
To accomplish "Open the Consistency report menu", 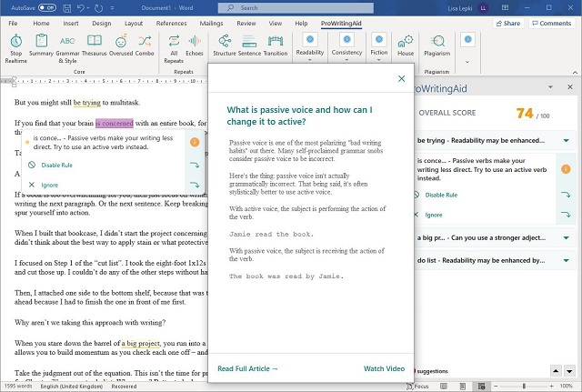I will pos(346,47).
